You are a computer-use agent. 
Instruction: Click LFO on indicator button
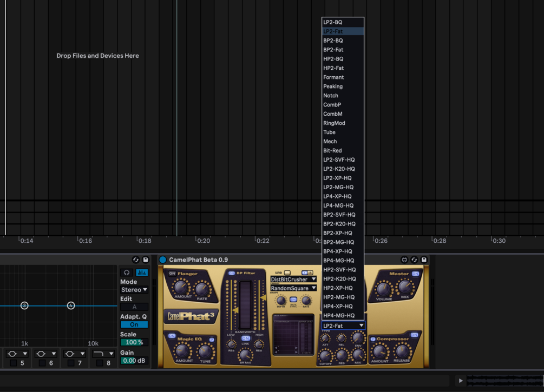287,273
